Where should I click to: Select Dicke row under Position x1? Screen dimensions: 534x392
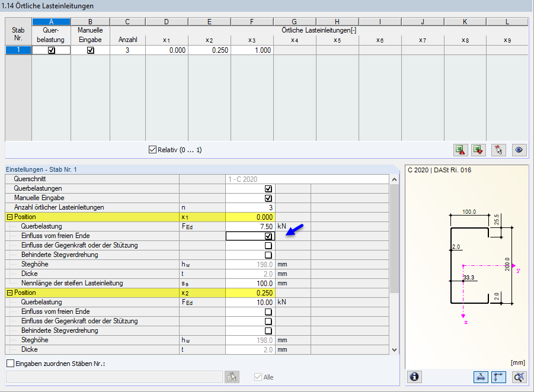[x=197, y=274]
